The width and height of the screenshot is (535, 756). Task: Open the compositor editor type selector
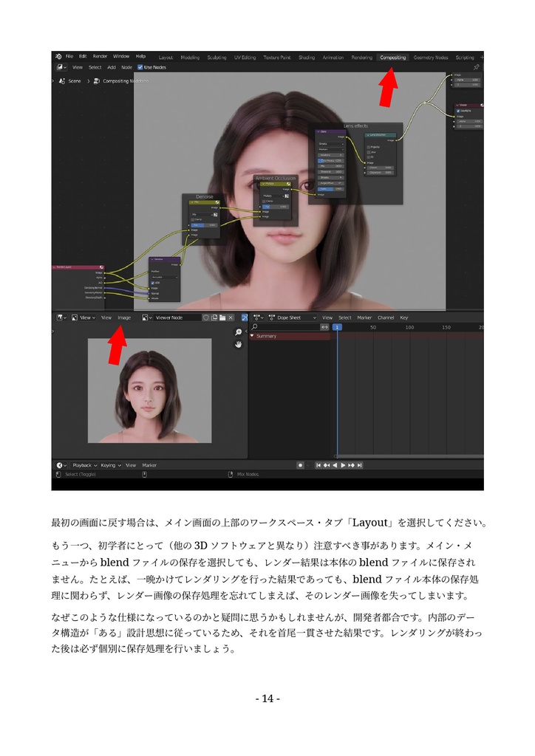click(61, 67)
